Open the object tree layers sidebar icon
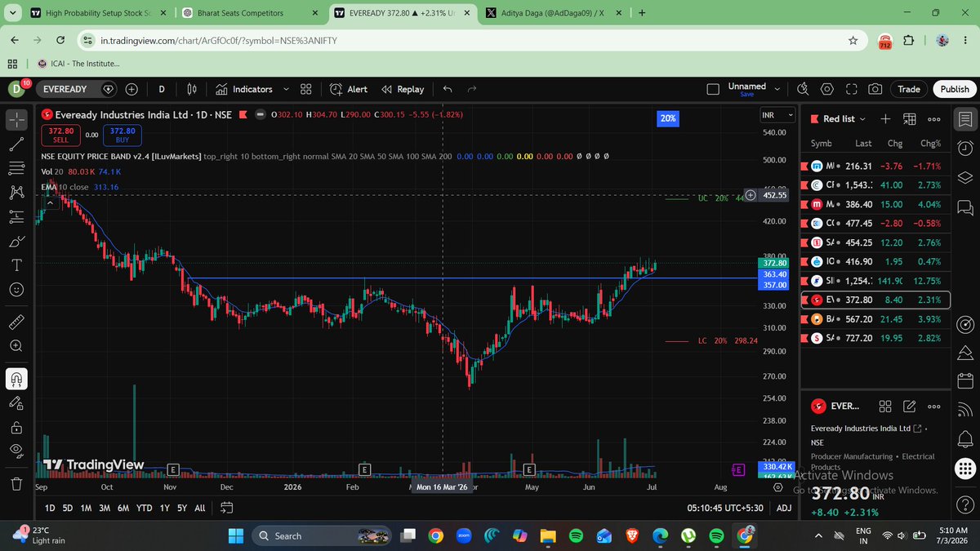 tap(965, 177)
